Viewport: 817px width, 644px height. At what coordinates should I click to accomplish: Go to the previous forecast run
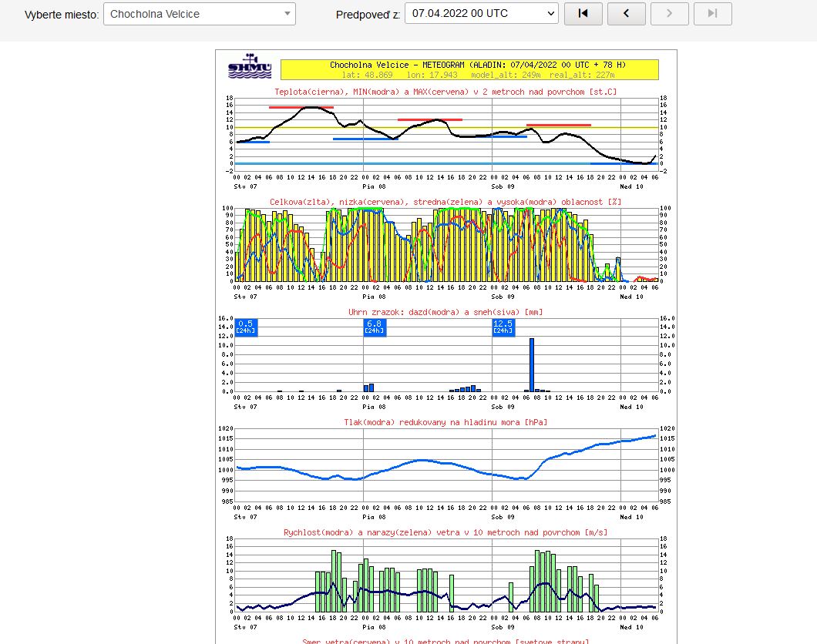[x=627, y=14]
